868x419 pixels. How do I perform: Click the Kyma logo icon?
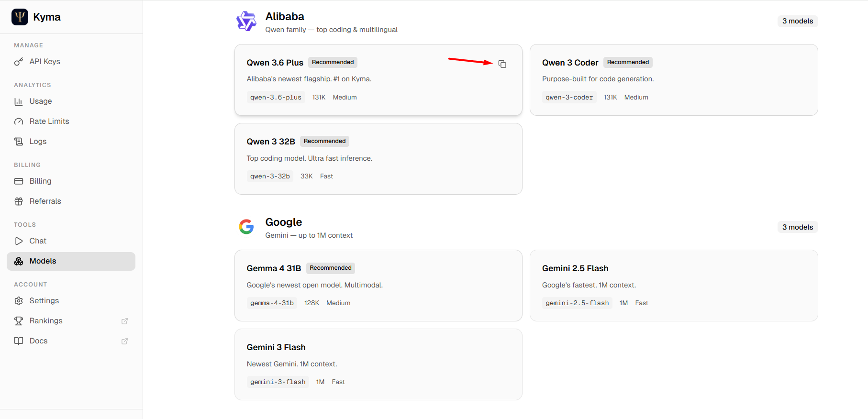pyautogui.click(x=20, y=17)
